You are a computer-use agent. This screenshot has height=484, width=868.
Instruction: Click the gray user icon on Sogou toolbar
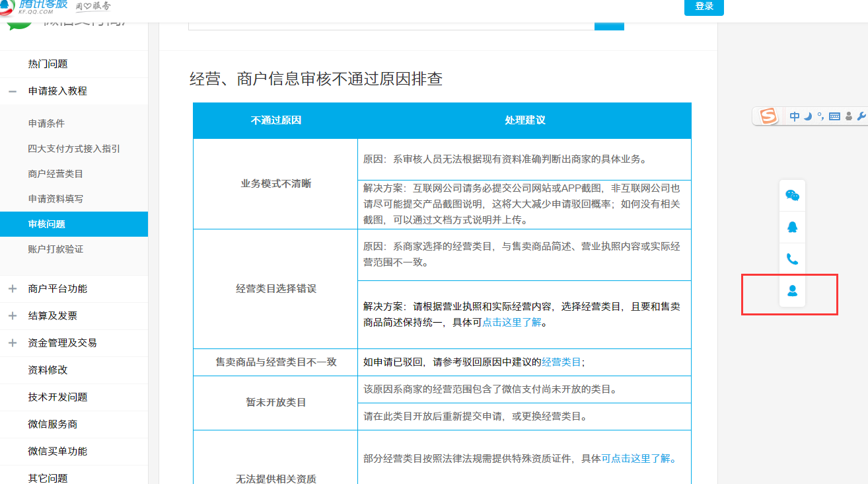(848, 116)
